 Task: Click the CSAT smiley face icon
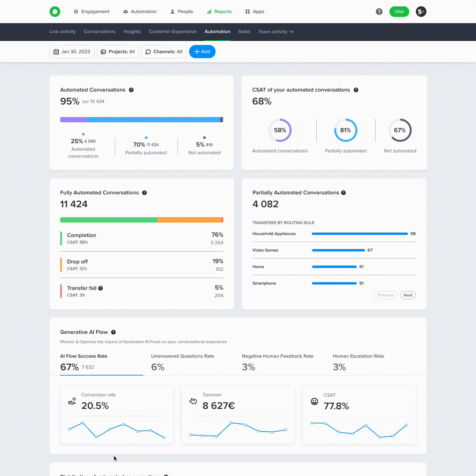(x=314, y=401)
